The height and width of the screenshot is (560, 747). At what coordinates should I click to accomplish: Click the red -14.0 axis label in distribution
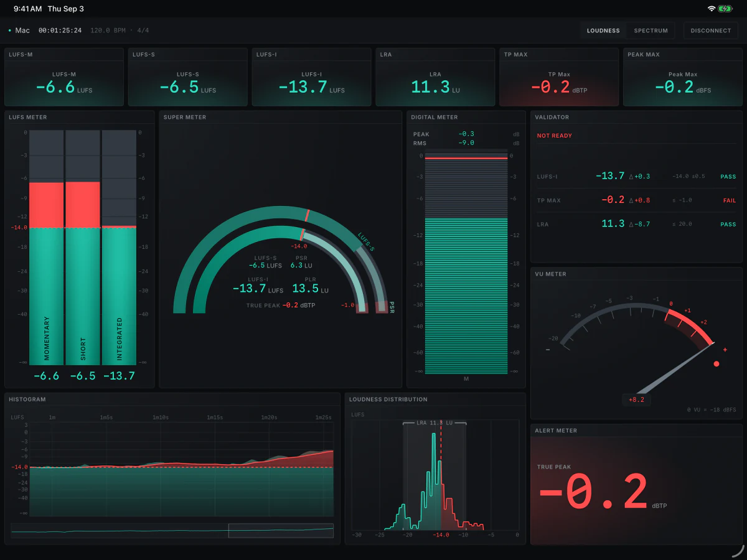[x=441, y=534]
